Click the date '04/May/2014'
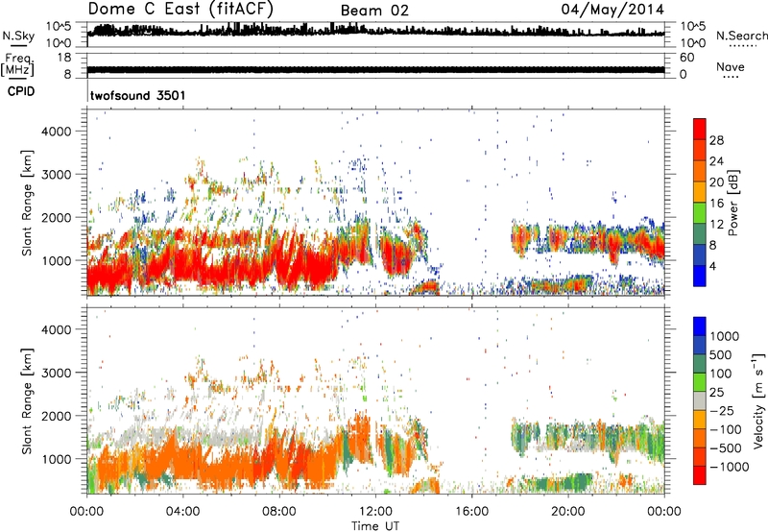 612,10
